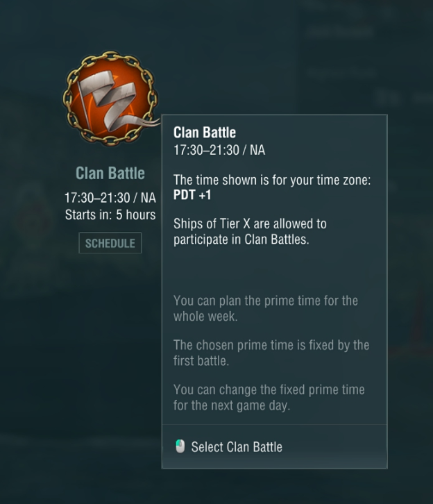Click 'The chosen prime time is fixed' hint
Image resolution: width=433 pixels, height=504 pixels.
coord(271,345)
